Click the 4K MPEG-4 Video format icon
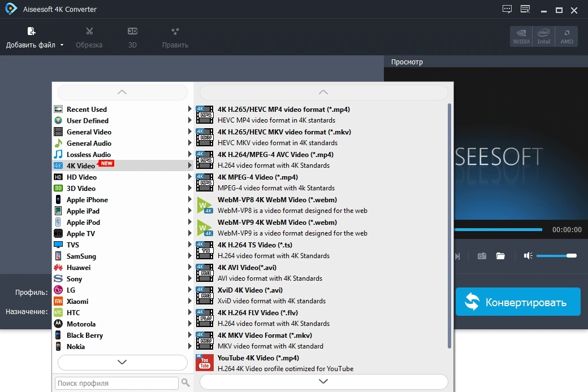The width and height of the screenshot is (588, 392). (205, 182)
